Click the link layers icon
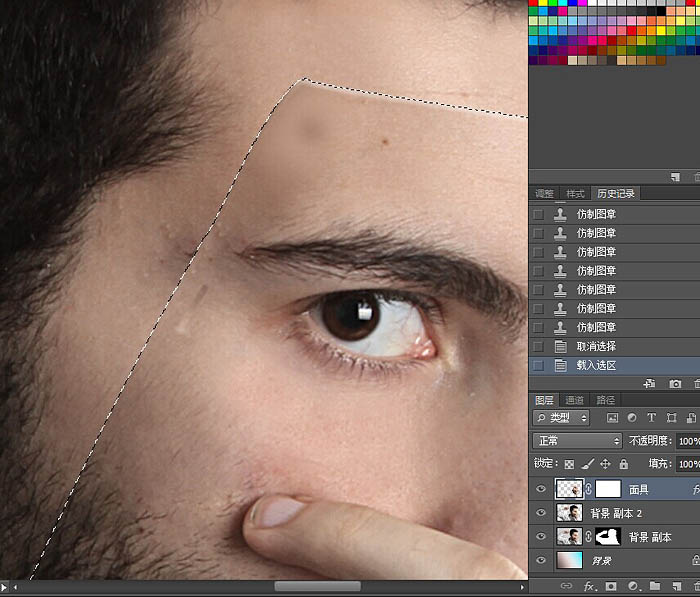 (x=566, y=586)
